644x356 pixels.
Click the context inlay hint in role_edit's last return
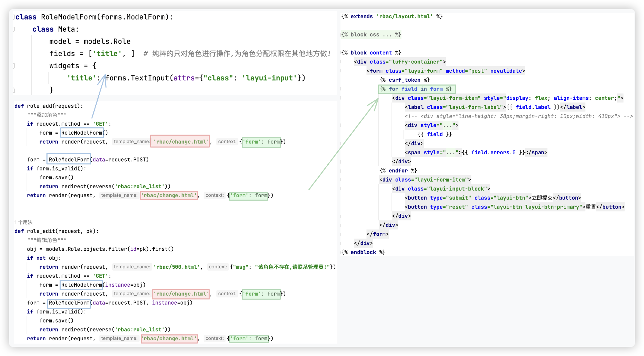(214, 338)
